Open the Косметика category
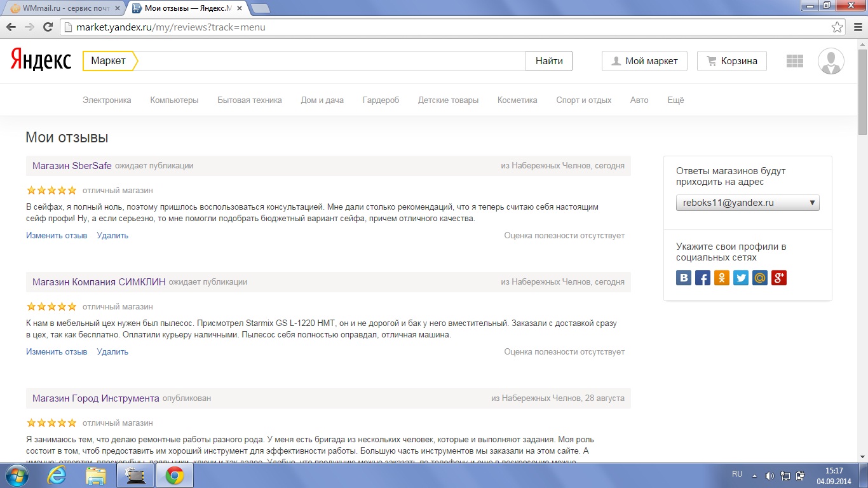Screen dimensions: 868x488 pos(517,100)
